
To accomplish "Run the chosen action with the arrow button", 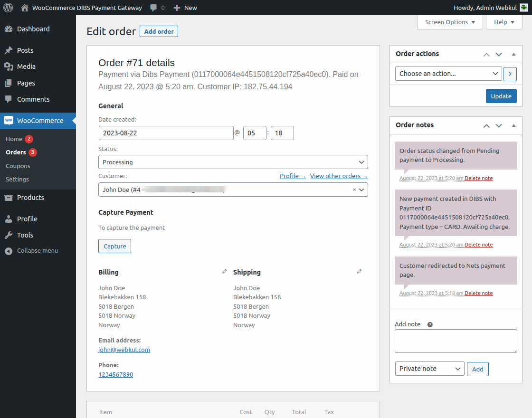I will coord(510,74).
